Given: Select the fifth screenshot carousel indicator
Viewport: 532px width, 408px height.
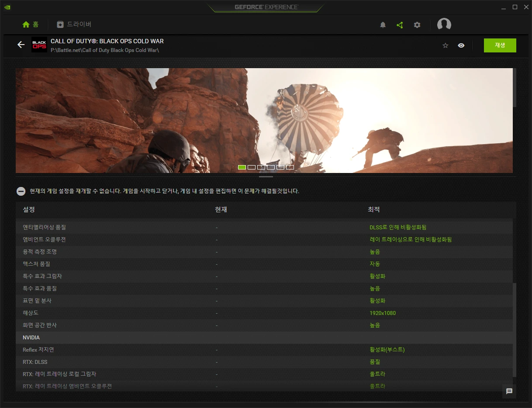Looking at the screenshot, I should pos(280,167).
